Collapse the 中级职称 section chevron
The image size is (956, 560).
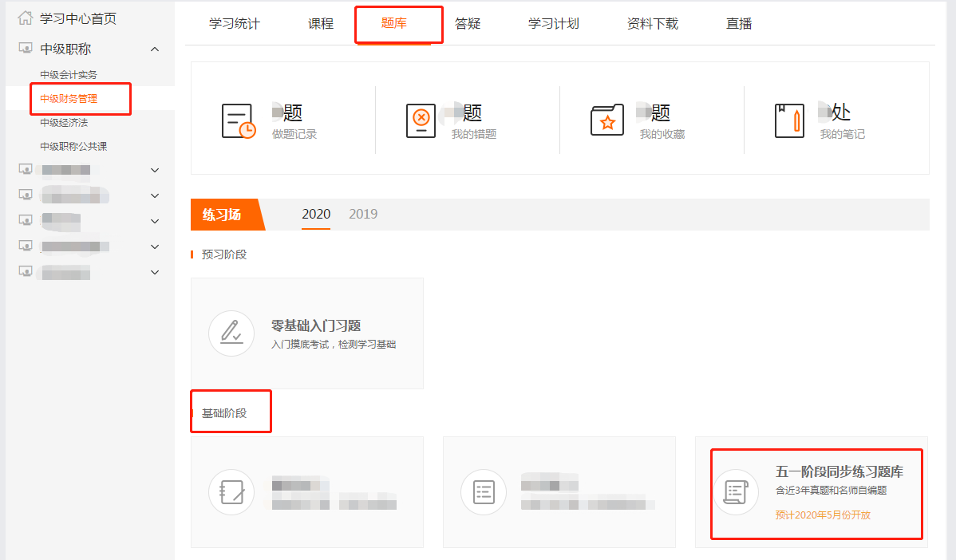[x=154, y=48]
